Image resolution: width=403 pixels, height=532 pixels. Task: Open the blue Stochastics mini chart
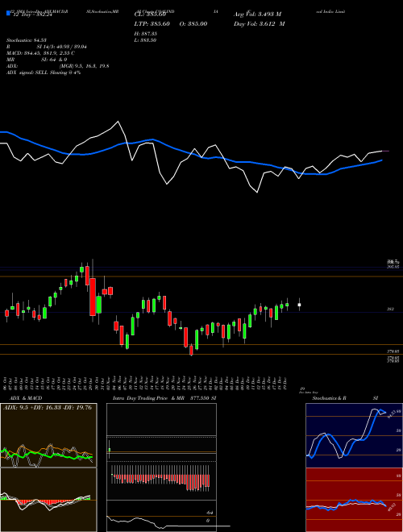(354, 435)
